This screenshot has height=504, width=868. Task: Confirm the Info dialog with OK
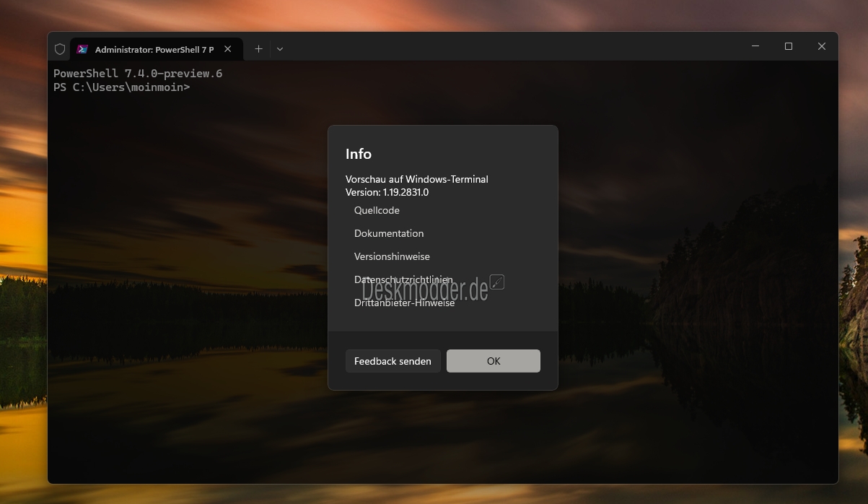pos(494,361)
